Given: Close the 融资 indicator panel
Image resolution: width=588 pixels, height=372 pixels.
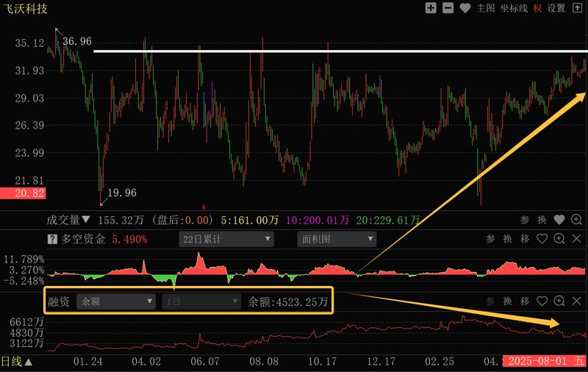Looking at the screenshot, I should [576, 301].
